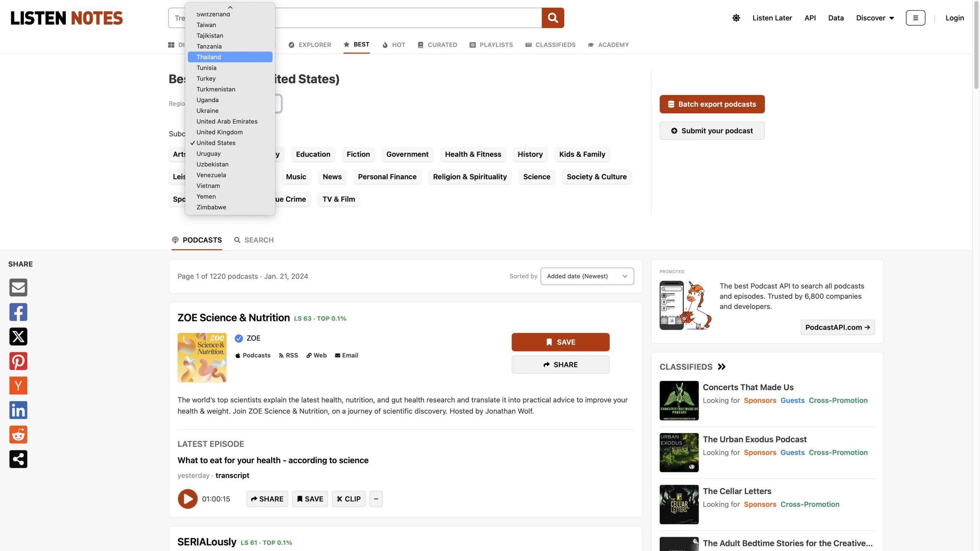The height and width of the screenshot is (551, 980).
Task: Share on X (Twitter) icon
Action: (18, 337)
